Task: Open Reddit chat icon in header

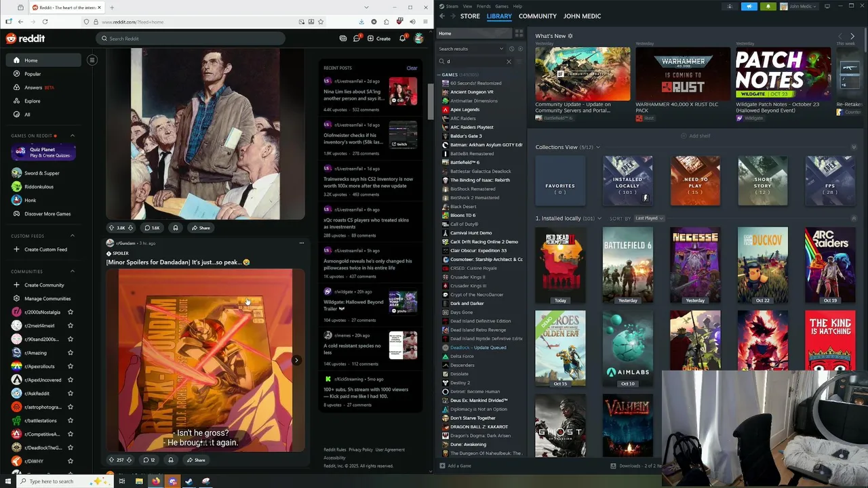Action: (356, 39)
